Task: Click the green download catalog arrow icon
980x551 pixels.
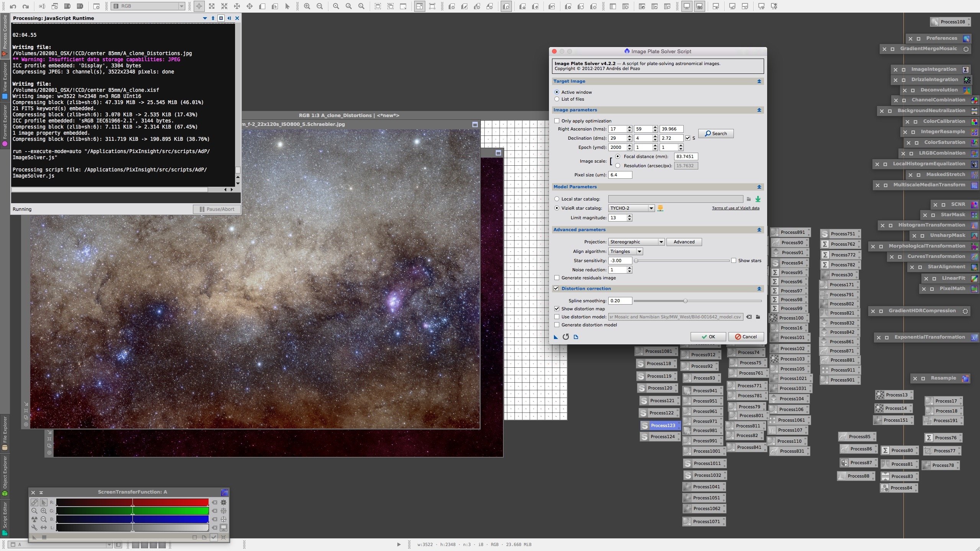Action: (758, 199)
